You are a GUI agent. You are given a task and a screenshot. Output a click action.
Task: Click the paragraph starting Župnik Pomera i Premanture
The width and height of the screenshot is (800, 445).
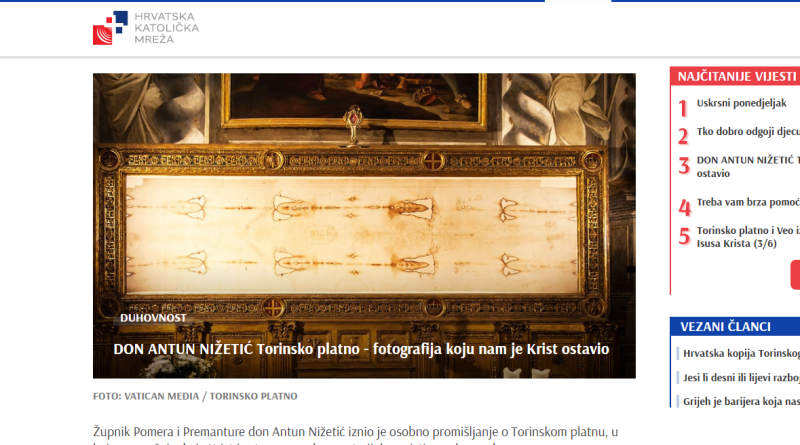point(356,437)
